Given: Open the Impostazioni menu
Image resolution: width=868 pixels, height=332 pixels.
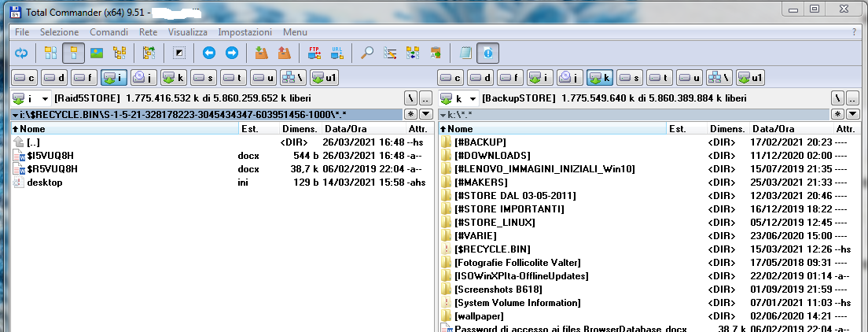Looking at the screenshot, I should pos(245,32).
